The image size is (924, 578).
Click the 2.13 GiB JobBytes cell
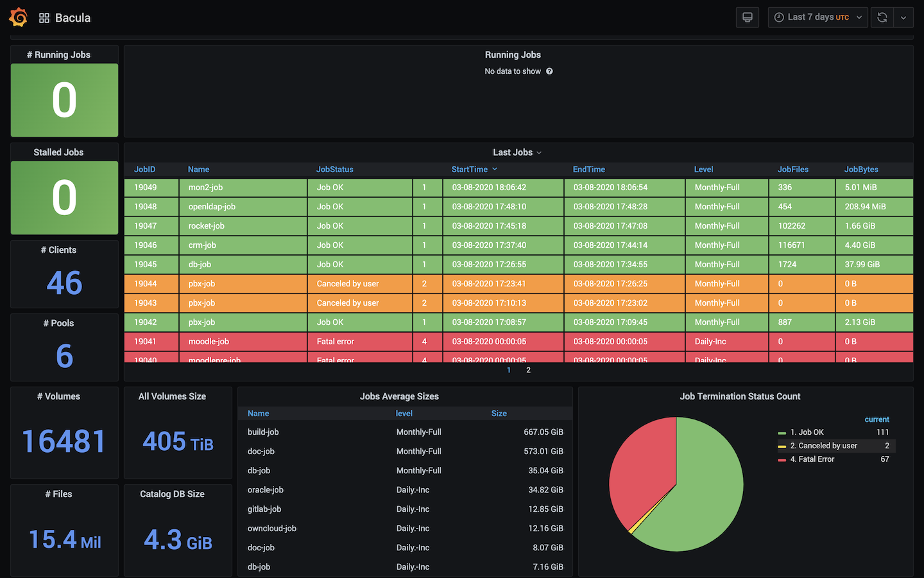[875, 322]
